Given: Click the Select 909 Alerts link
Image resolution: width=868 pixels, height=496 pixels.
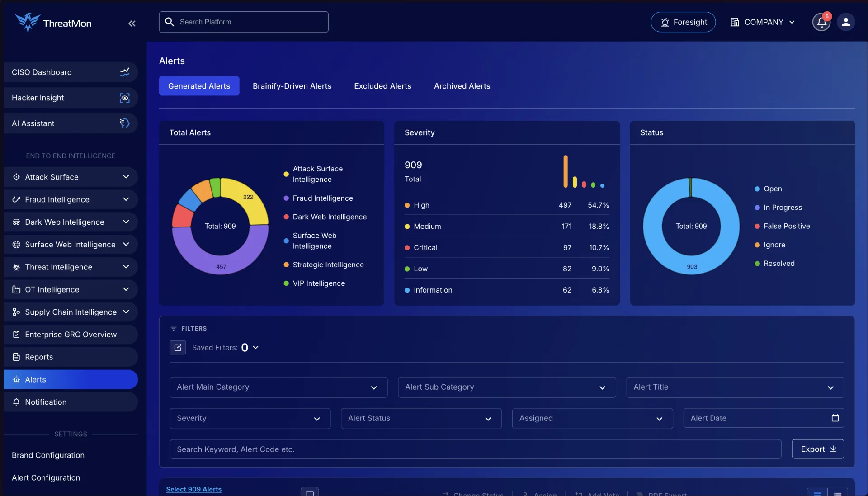Looking at the screenshot, I should click(193, 489).
